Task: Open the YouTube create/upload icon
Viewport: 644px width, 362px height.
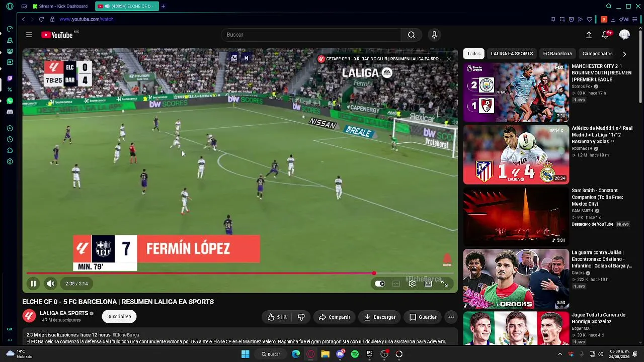Action: [589, 35]
